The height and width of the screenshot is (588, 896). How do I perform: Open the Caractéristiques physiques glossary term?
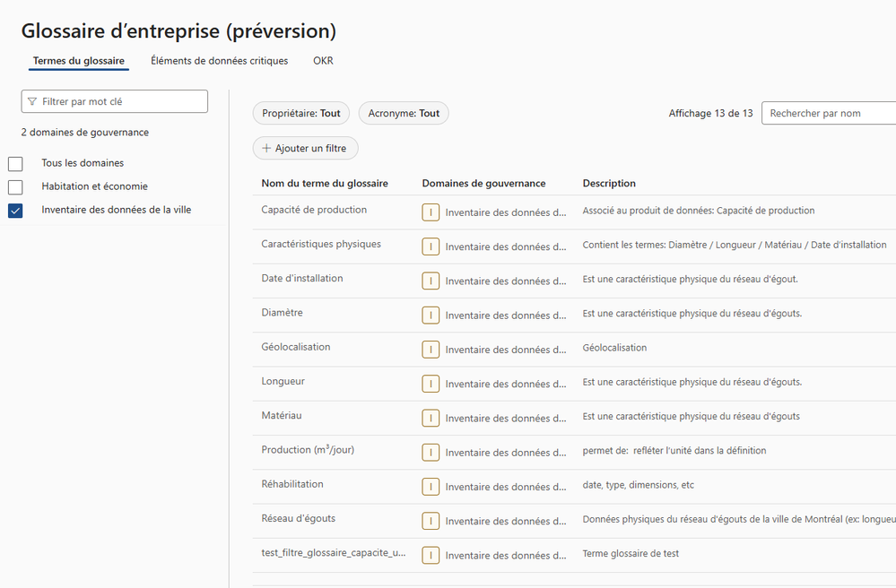pos(321,244)
